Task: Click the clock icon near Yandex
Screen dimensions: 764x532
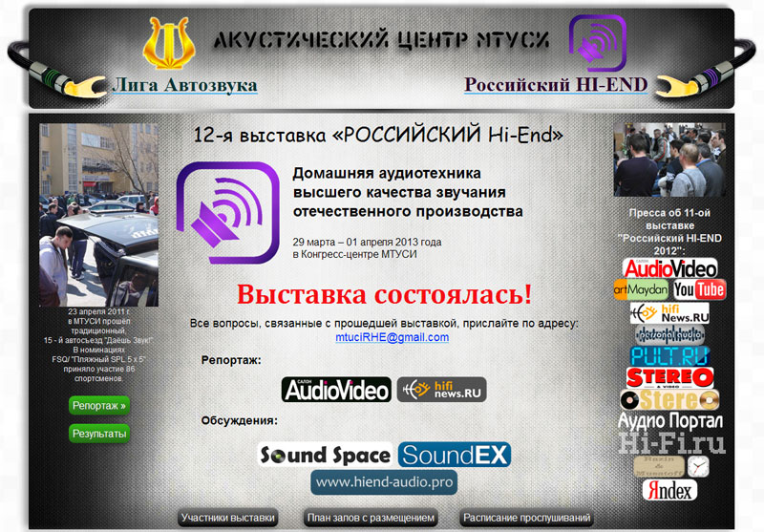Action: [x=698, y=467]
